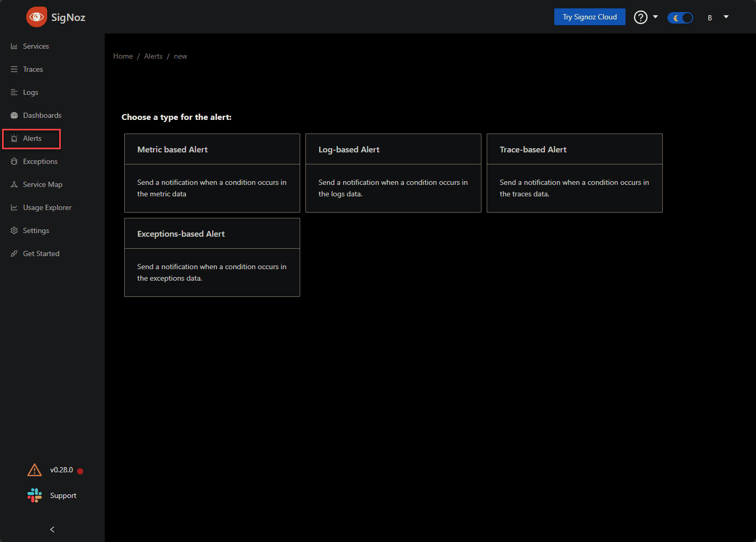Viewport: 756px width, 542px height.
Task: Open the Exceptions menu item
Action: tap(52, 161)
